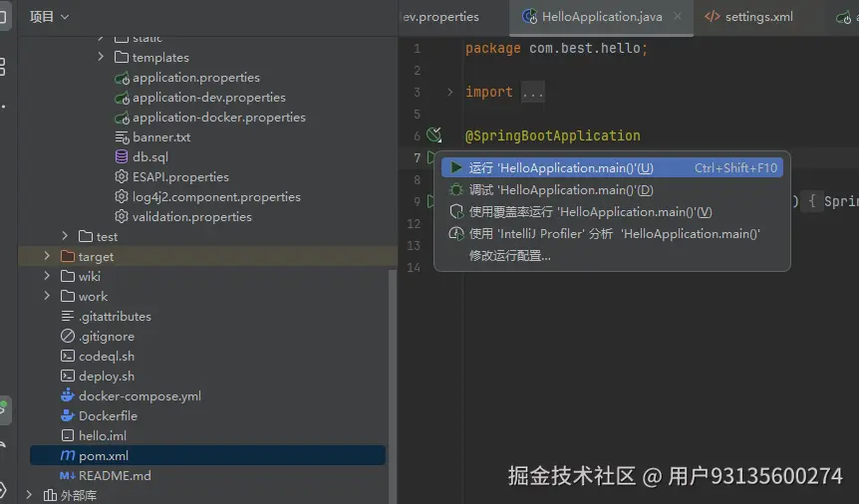Expand the test folder
The height and width of the screenshot is (504, 859).
click(65, 235)
